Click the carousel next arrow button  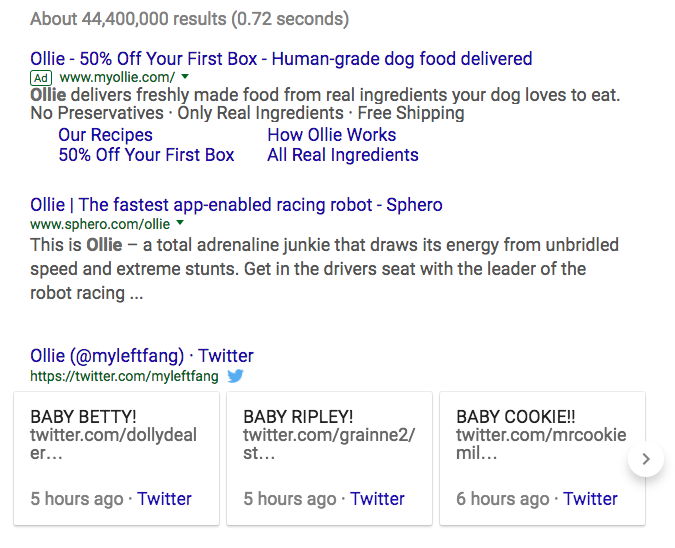[646, 459]
